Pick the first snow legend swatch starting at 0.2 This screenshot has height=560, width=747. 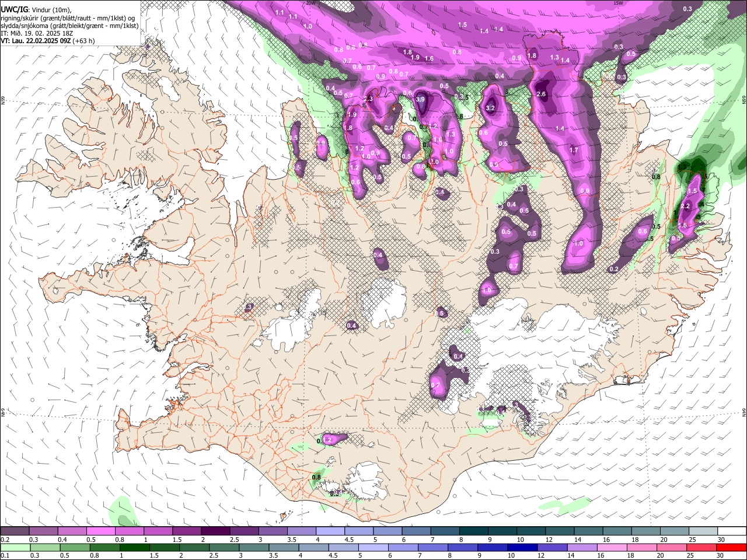[x=15, y=531]
